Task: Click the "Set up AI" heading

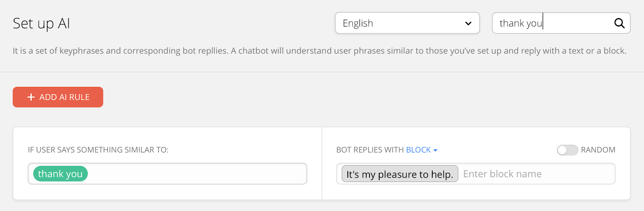Action: pos(41,23)
